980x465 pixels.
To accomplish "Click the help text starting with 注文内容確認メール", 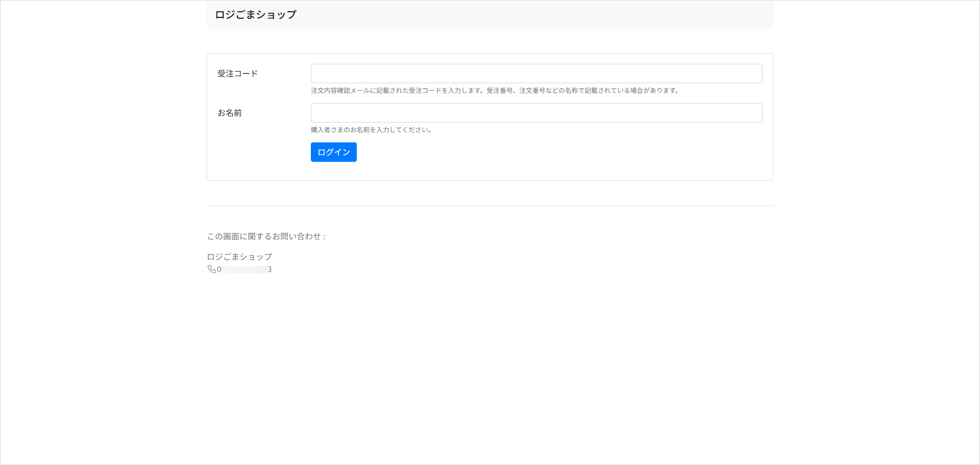I will (x=496, y=90).
